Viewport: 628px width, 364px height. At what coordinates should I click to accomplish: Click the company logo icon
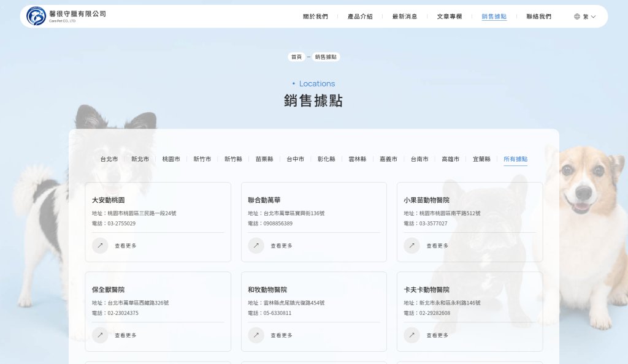pos(36,17)
